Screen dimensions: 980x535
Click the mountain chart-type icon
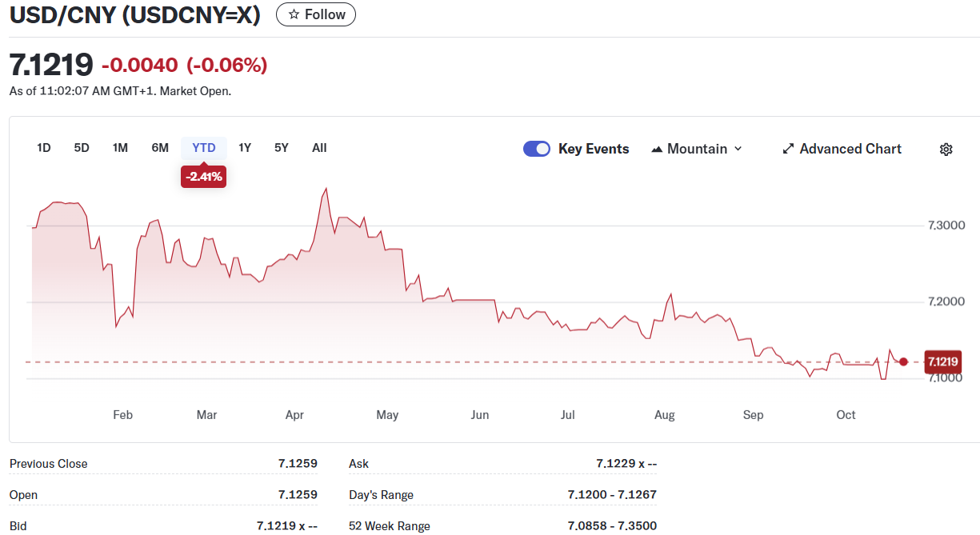click(x=657, y=150)
